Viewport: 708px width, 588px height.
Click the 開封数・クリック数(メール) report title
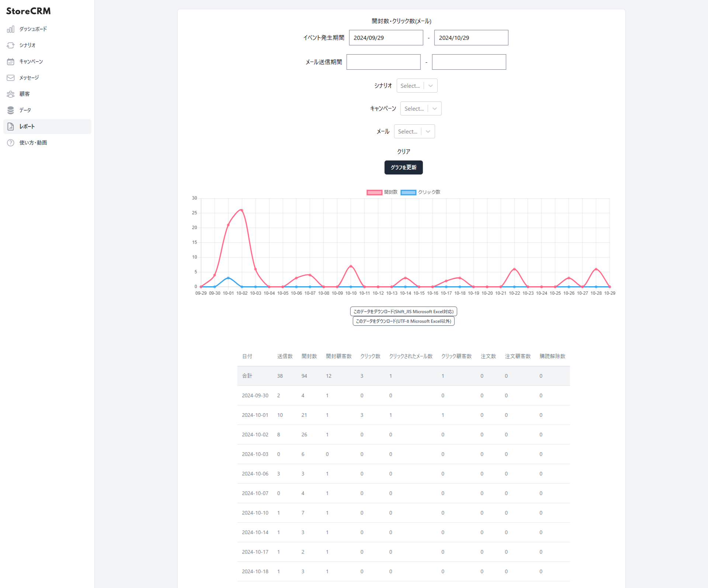click(x=402, y=21)
